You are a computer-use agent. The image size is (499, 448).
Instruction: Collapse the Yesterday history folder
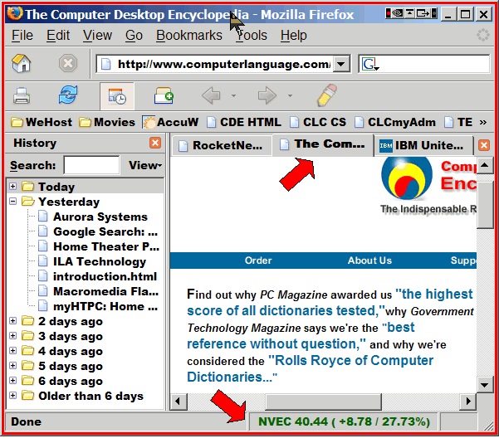[x=13, y=202]
